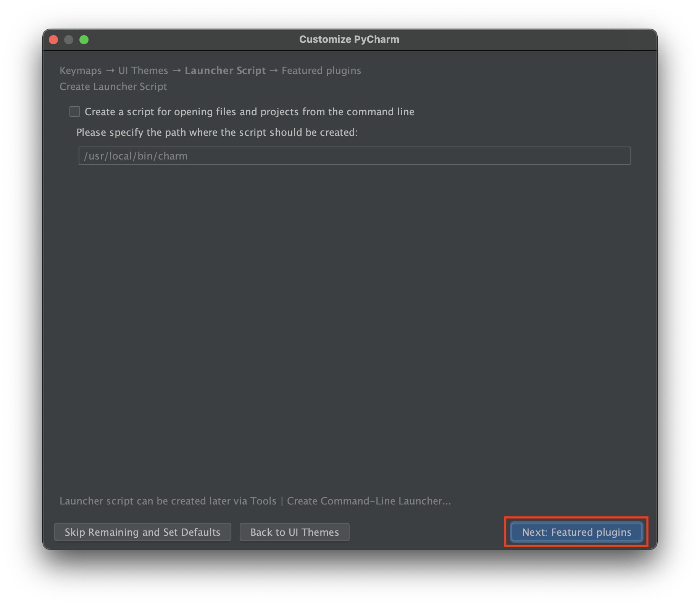This screenshot has height=606, width=700.
Task: Zoom the window with the green button
Action: (84, 40)
